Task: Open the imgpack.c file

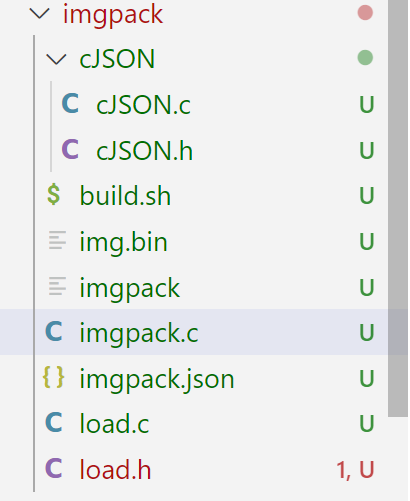Action: [205, 332]
